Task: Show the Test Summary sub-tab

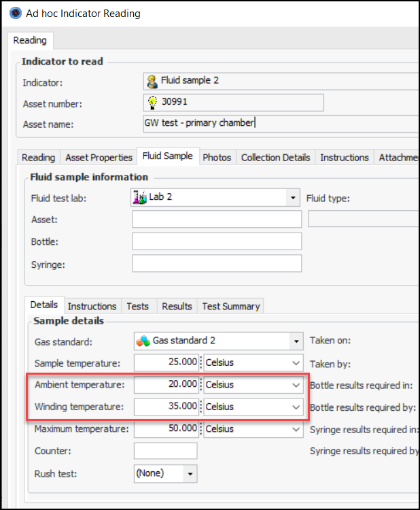Action: (231, 306)
